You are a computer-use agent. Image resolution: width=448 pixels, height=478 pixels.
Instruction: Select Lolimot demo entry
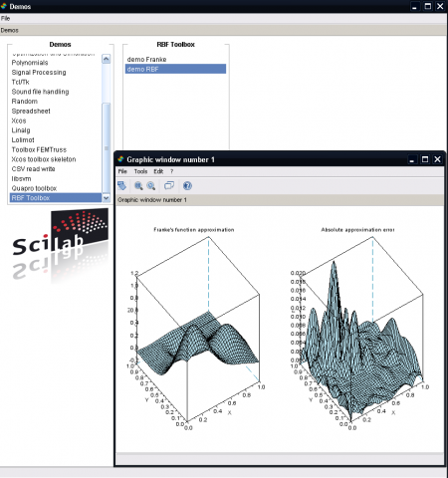(56, 139)
